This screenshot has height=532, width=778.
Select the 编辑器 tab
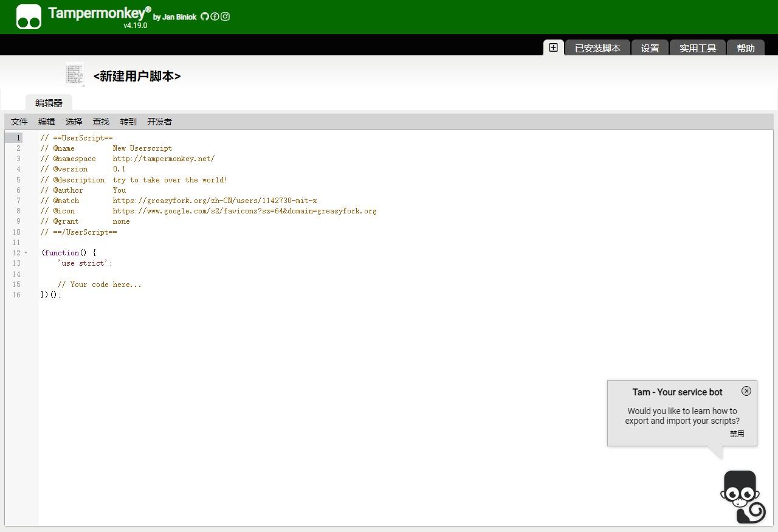49,103
